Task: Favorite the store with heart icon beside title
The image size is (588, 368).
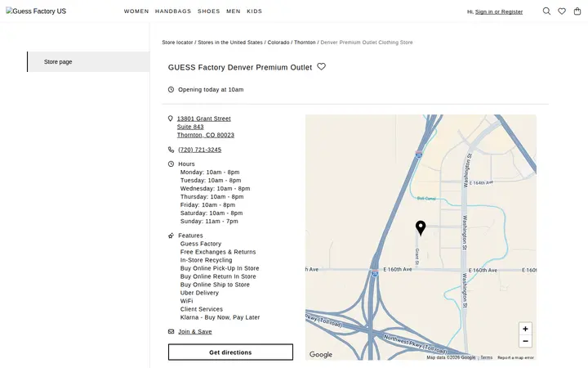Action: click(x=322, y=66)
